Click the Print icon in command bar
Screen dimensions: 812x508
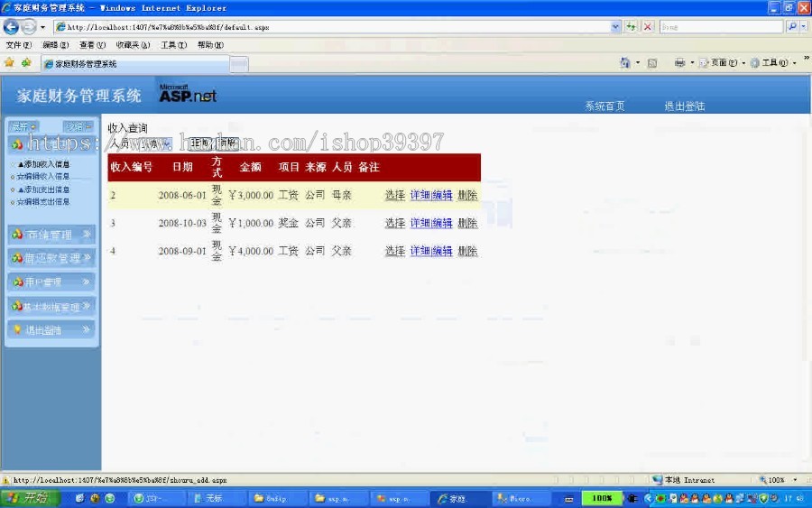point(680,62)
